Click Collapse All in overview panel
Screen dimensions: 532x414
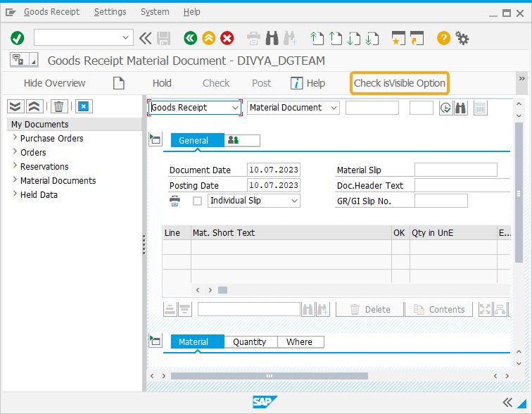pos(34,106)
